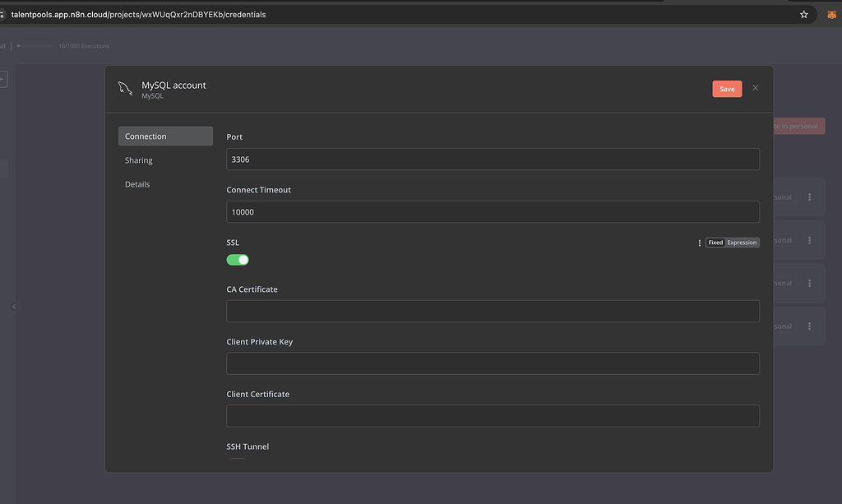
Task: Save the MySQL credential
Action: coord(726,88)
